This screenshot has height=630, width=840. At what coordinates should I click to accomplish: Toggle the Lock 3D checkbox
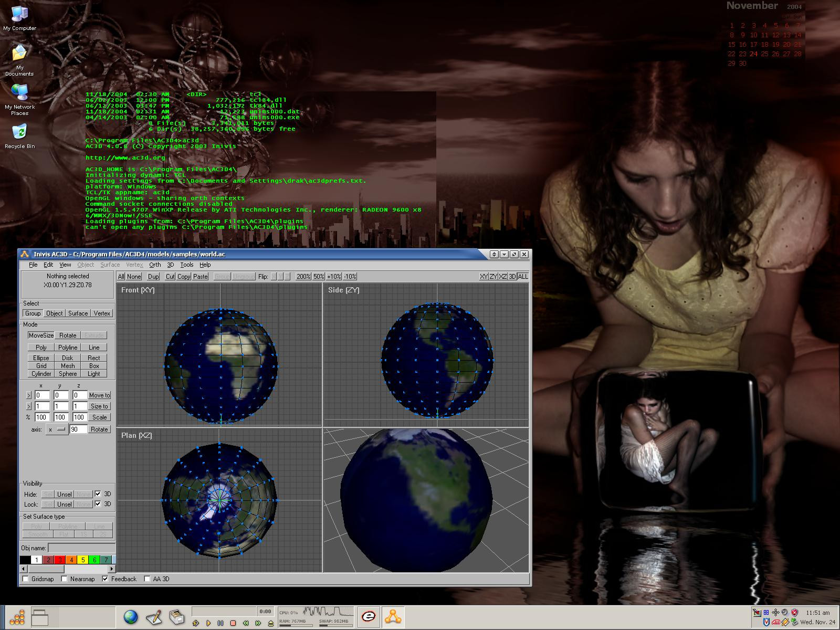pyautogui.click(x=98, y=504)
